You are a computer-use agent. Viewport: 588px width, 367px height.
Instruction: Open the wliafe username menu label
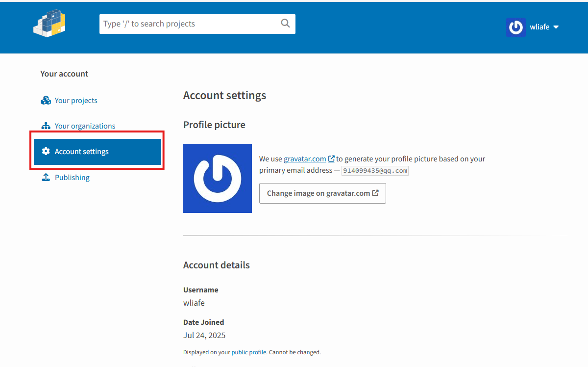pos(539,27)
